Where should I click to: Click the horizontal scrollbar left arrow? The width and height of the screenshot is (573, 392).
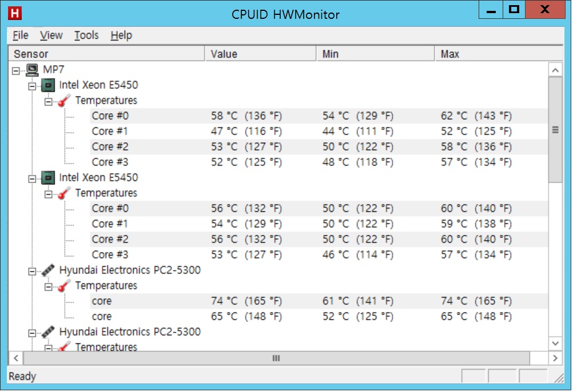[x=15, y=358]
